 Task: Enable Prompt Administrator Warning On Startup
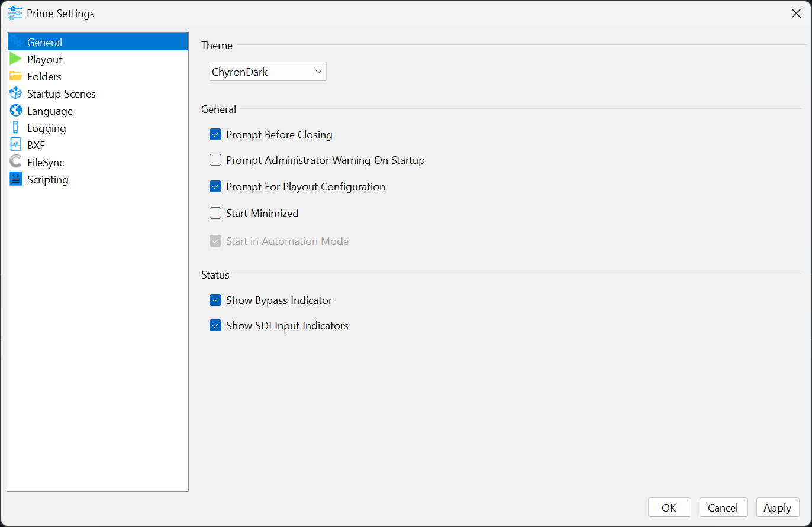(215, 160)
